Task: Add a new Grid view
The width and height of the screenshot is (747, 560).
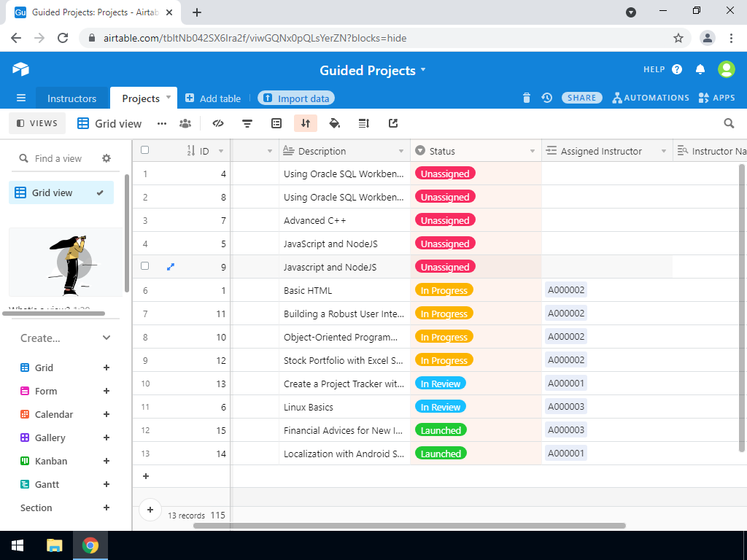Action: click(107, 367)
